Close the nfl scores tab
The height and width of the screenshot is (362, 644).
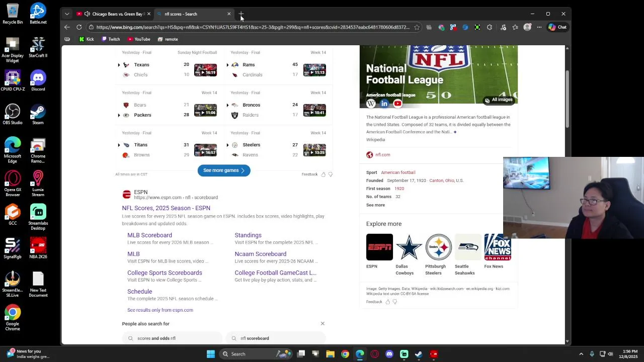[229, 14]
